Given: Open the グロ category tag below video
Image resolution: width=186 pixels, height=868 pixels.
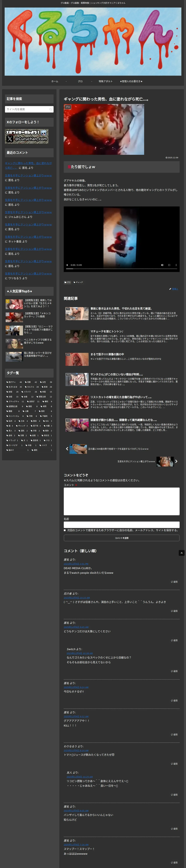Looking at the screenshot, I should 68,282.
